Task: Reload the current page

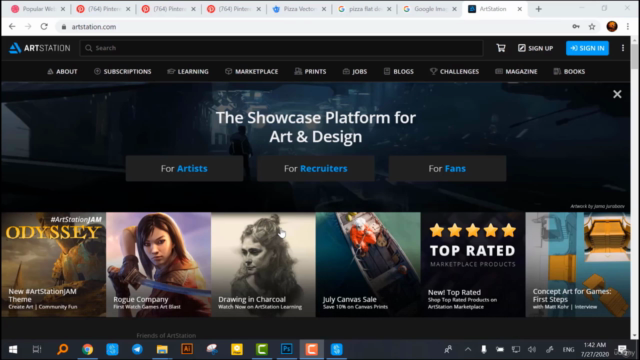Action: (44, 27)
